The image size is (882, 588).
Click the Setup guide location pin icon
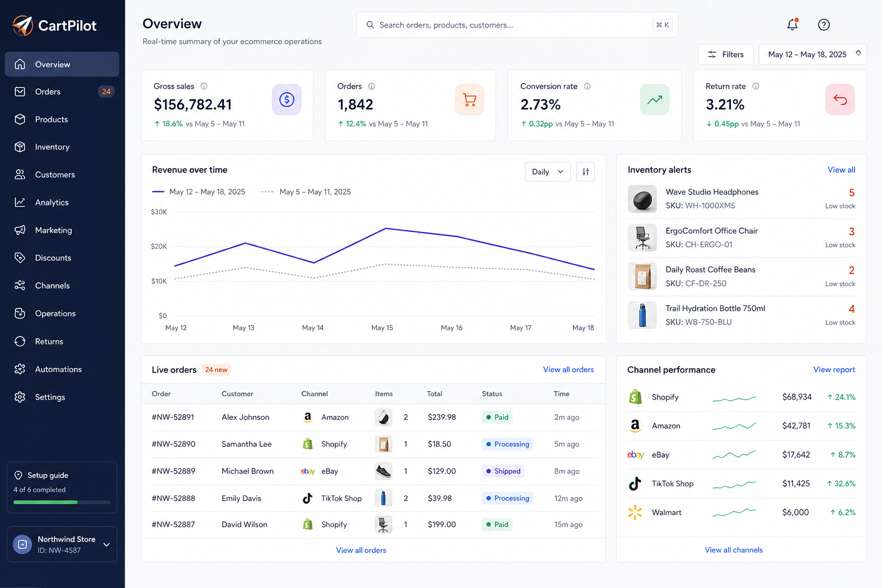[x=18, y=475]
